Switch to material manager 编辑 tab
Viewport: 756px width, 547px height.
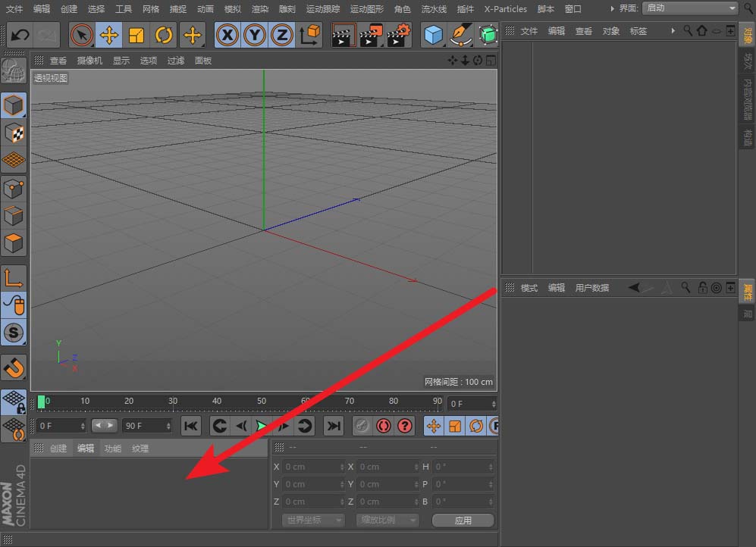click(x=86, y=449)
